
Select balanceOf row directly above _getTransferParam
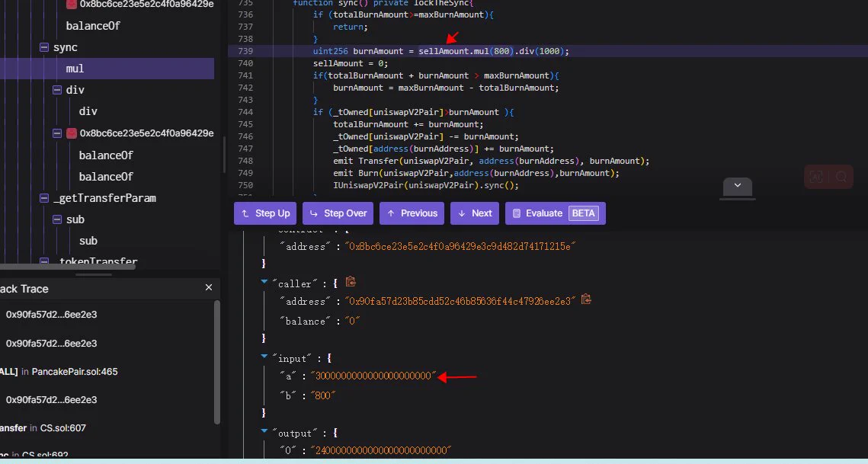[106, 177]
